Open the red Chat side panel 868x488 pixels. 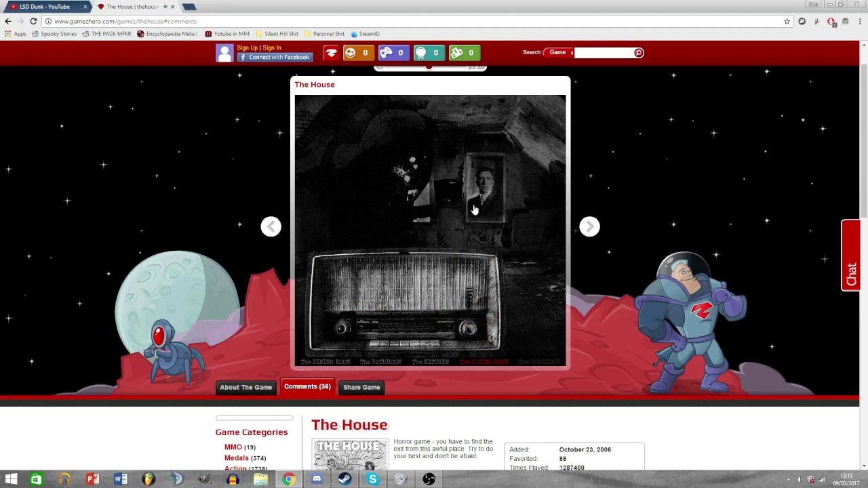[x=850, y=256]
